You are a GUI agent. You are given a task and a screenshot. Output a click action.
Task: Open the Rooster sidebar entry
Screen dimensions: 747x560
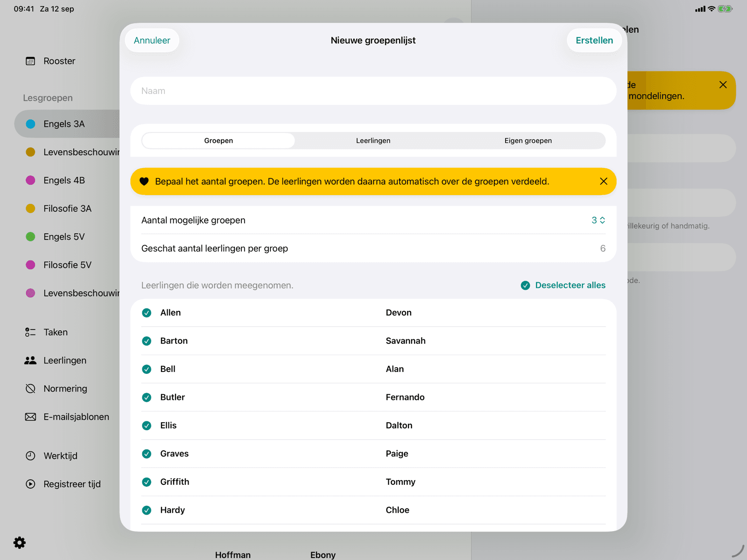[x=59, y=61]
